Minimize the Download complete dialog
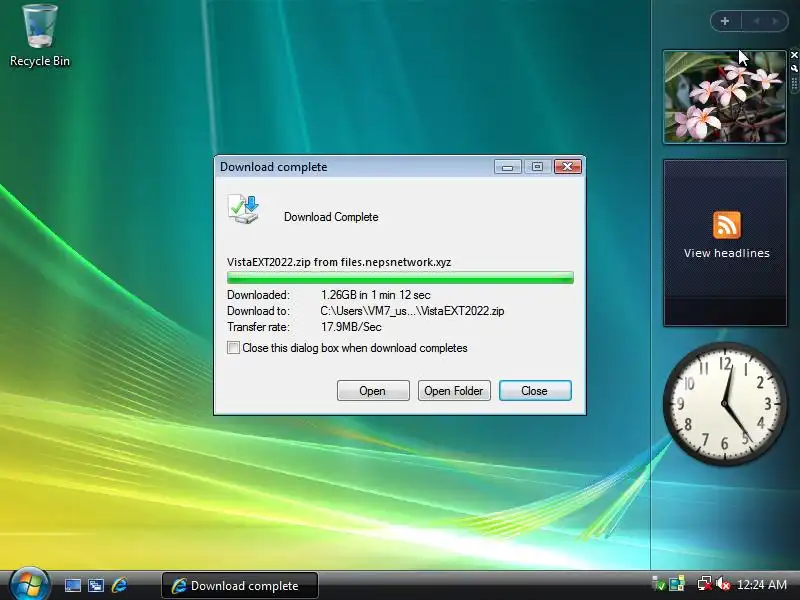Image resolution: width=800 pixels, height=600 pixels. click(x=508, y=167)
